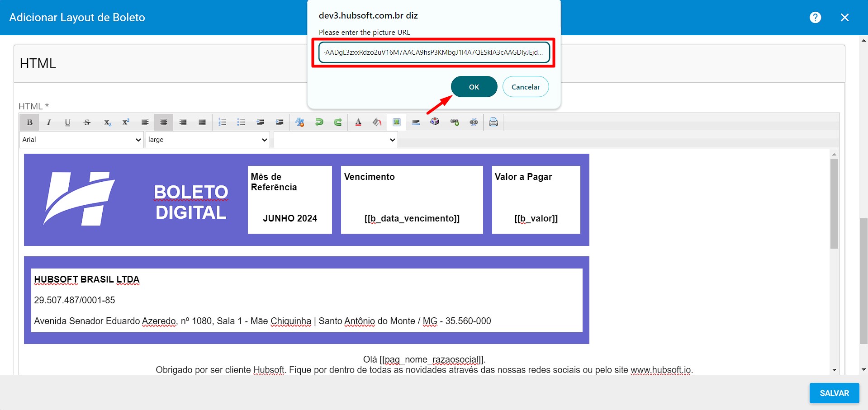Remove the hyperlink with the unlink icon
Viewport: 868px width, 410px height.
(474, 122)
